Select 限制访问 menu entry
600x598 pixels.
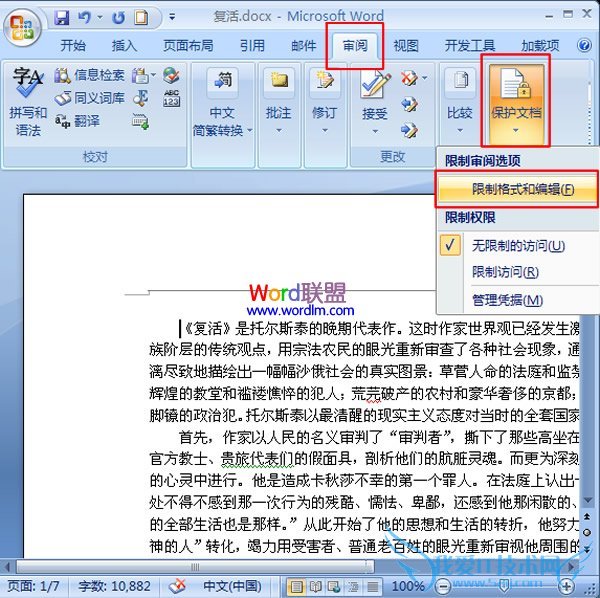coord(518,272)
